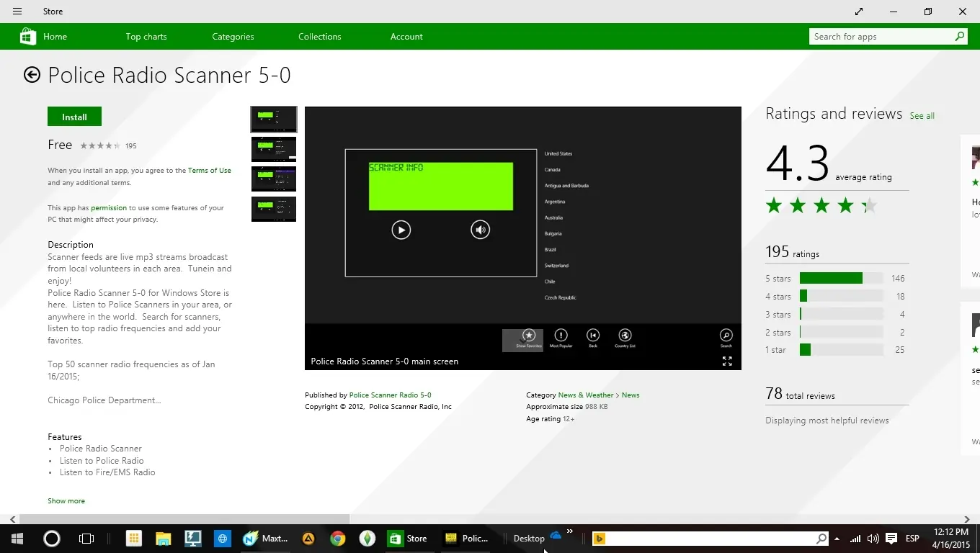Switch the ESP input language indicator

[912, 539]
